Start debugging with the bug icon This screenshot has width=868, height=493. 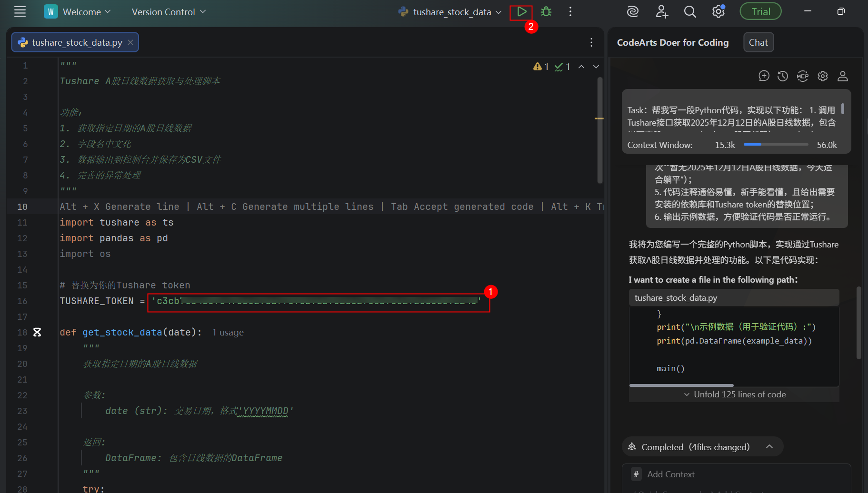coord(546,12)
